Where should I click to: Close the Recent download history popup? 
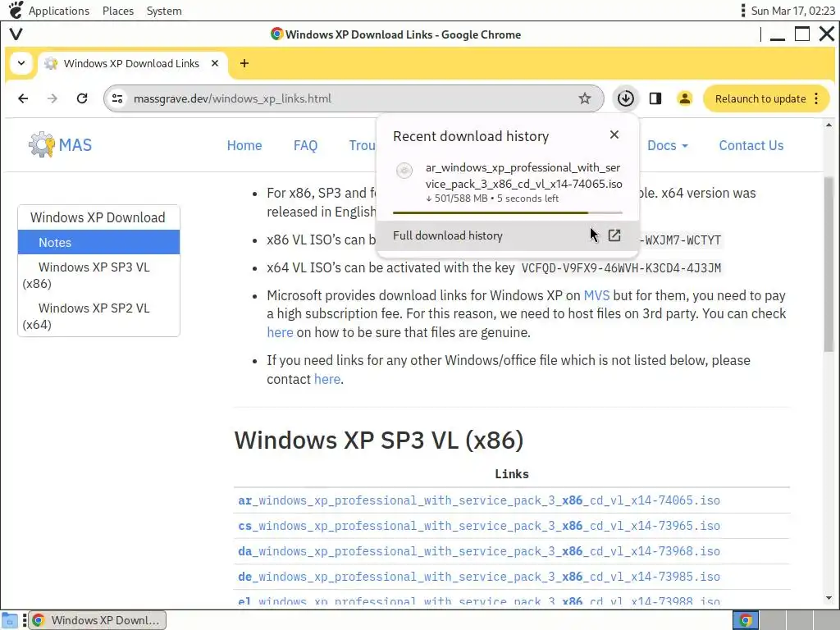(614, 135)
